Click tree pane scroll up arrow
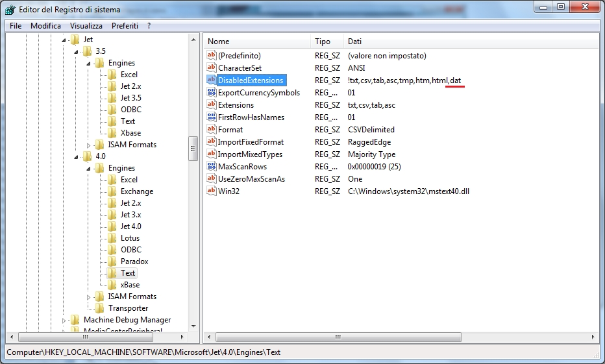 (193, 40)
